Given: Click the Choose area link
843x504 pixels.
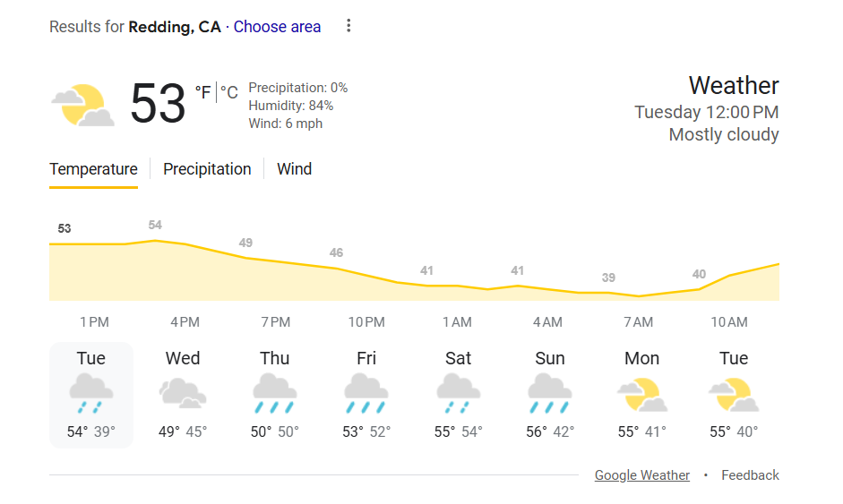Looking at the screenshot, I should 277,27.
